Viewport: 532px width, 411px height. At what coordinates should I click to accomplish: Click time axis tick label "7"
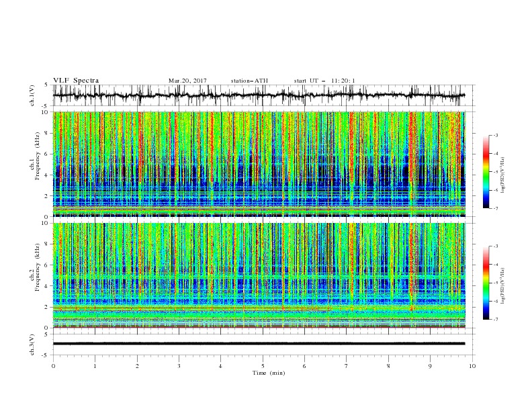coord(347,366)
